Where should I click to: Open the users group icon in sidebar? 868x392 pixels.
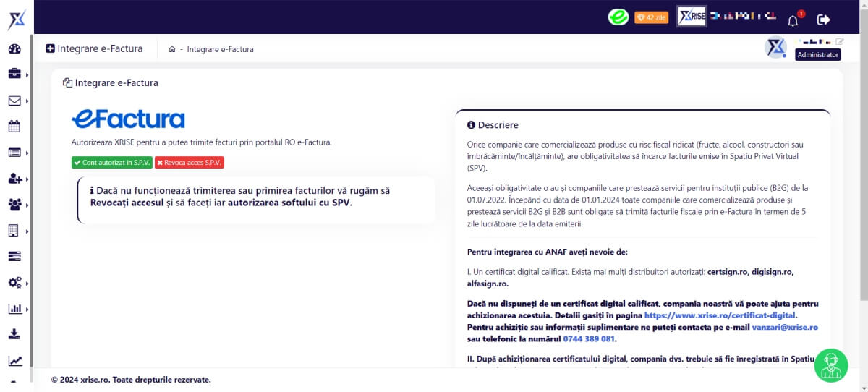coord(14,205)
